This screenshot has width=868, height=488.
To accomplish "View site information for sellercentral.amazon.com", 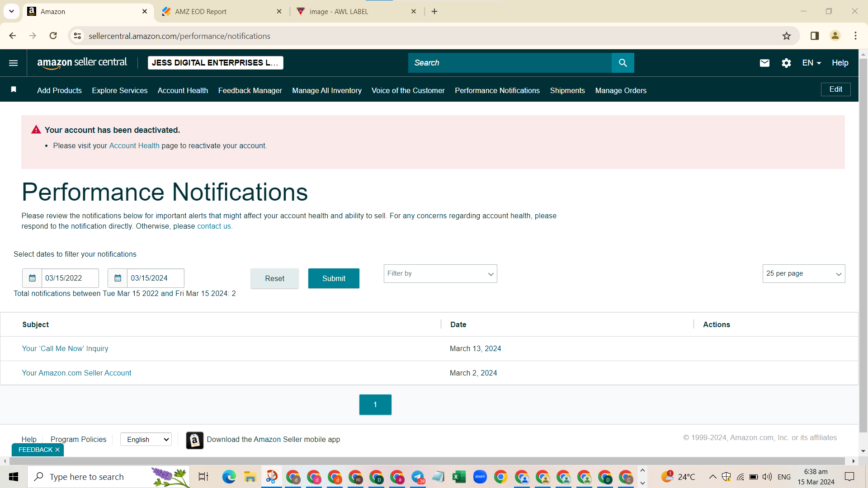I will [77, 36].
